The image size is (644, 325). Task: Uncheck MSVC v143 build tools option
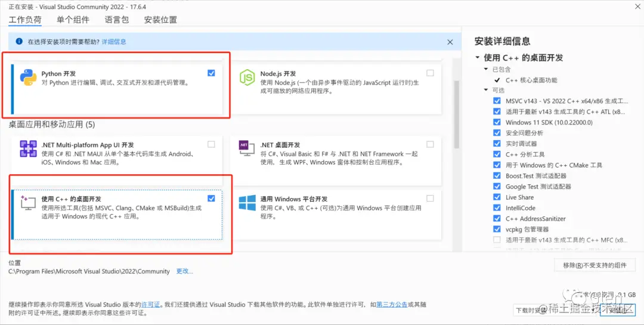[x=497, y=101]
